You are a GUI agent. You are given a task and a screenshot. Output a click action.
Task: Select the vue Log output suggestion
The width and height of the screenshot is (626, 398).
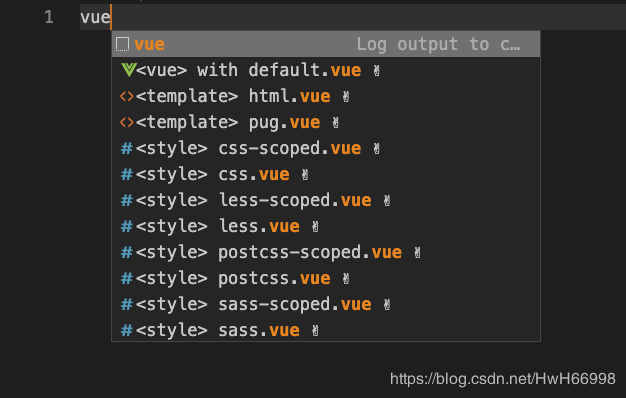[x=326, y=44]
